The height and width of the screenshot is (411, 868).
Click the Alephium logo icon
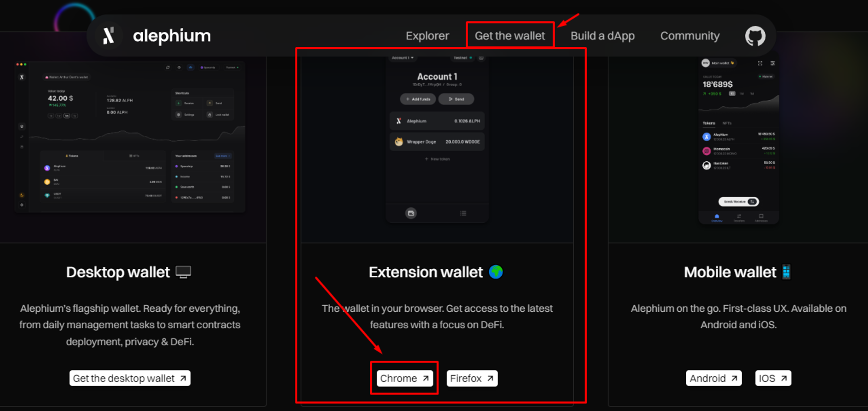[x=108, y=36]
